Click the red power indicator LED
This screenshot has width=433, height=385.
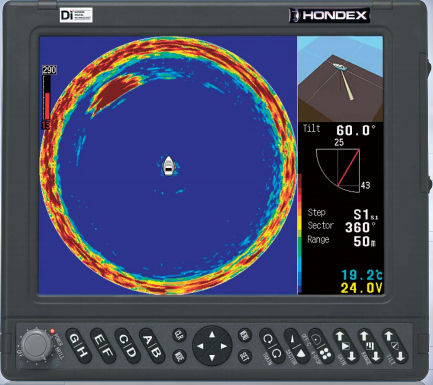click(x=52, y=331)
